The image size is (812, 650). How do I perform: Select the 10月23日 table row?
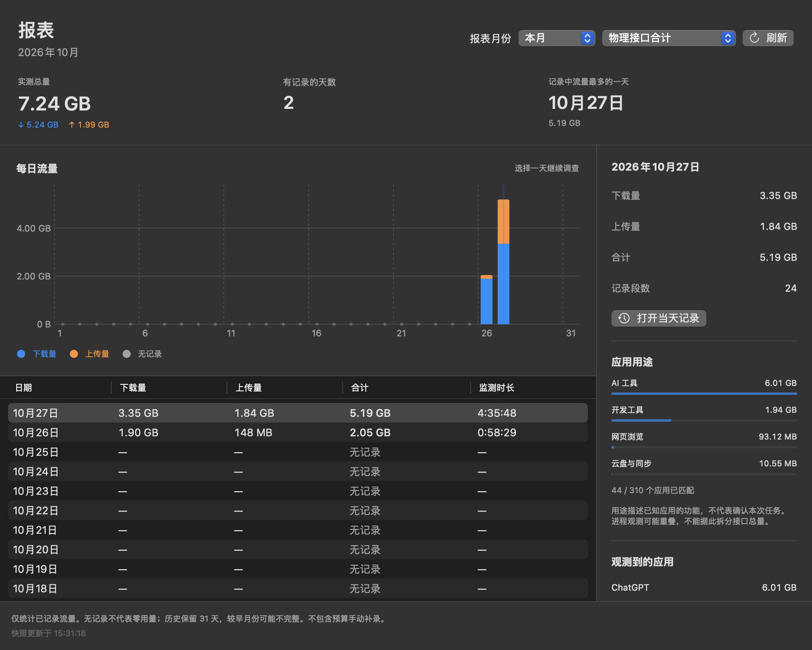click(x=298, y=491)
